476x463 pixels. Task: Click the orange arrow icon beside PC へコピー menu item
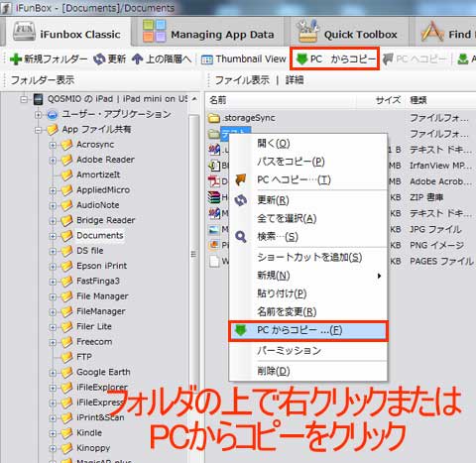tap(241, 179)
